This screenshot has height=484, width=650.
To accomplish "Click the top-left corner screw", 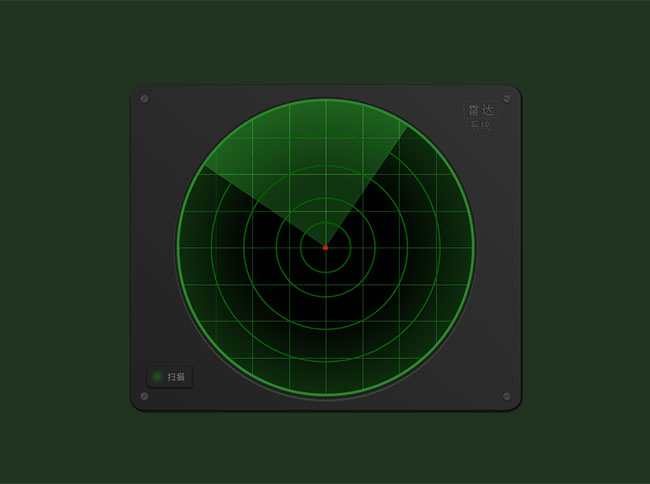I will pos(144,99).
